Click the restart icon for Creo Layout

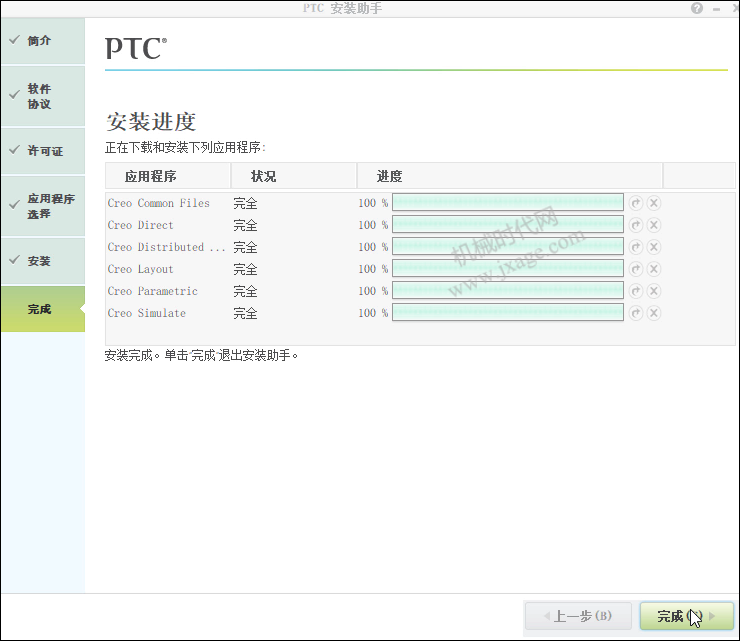(x=636, y=269)
